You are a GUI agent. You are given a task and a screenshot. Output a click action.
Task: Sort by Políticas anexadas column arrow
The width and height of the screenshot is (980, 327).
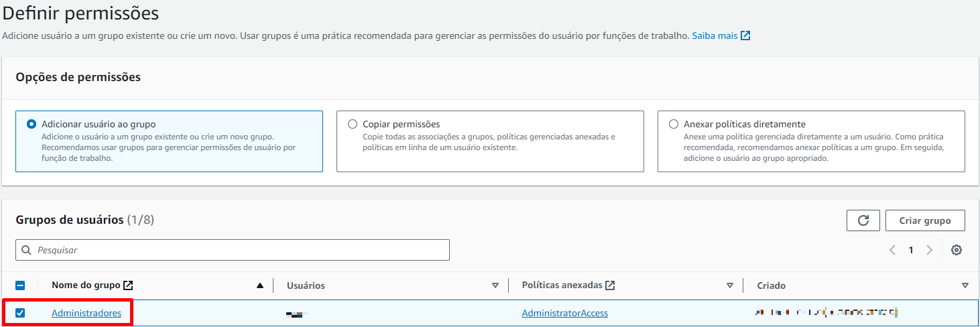(x=730, y=285)
